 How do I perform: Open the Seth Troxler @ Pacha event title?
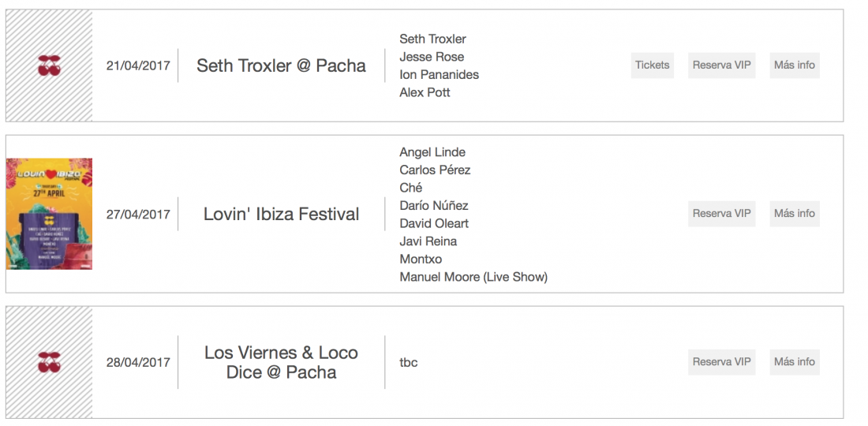[281, 65]
